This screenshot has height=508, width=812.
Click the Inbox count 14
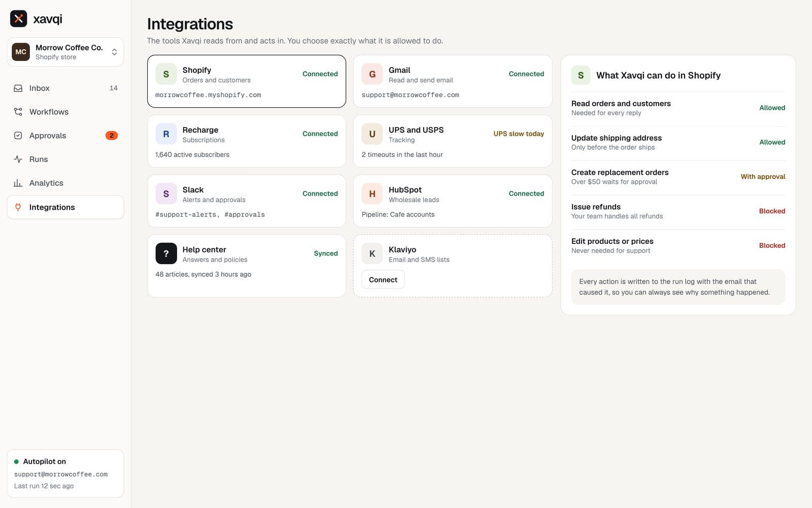coord(113,88)
